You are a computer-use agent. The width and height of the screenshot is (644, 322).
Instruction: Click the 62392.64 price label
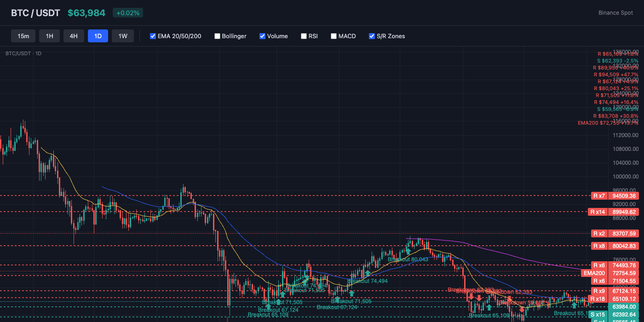pyautogui.click(x=624, y=315)
